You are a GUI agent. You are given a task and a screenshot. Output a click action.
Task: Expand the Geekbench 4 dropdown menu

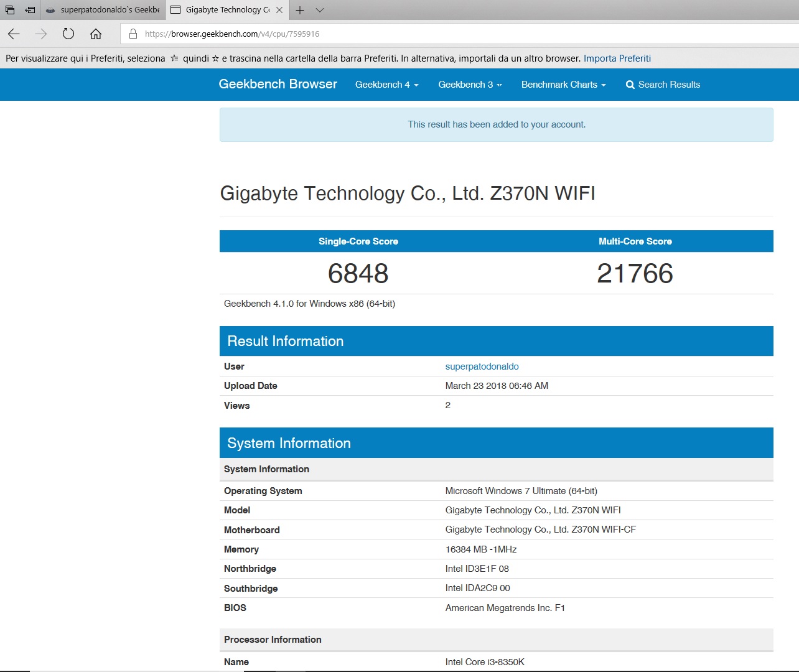click(x=387, y=85)
